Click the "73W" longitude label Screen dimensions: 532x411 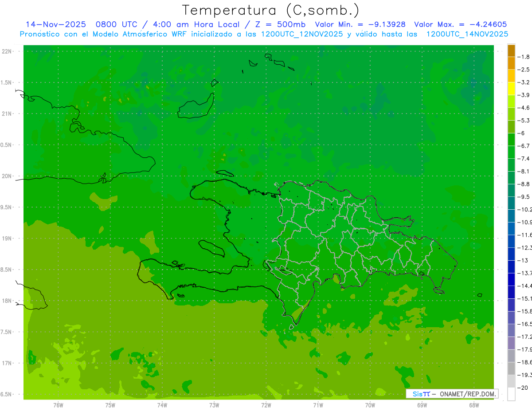pyautogui.click(x=214, y=405)
